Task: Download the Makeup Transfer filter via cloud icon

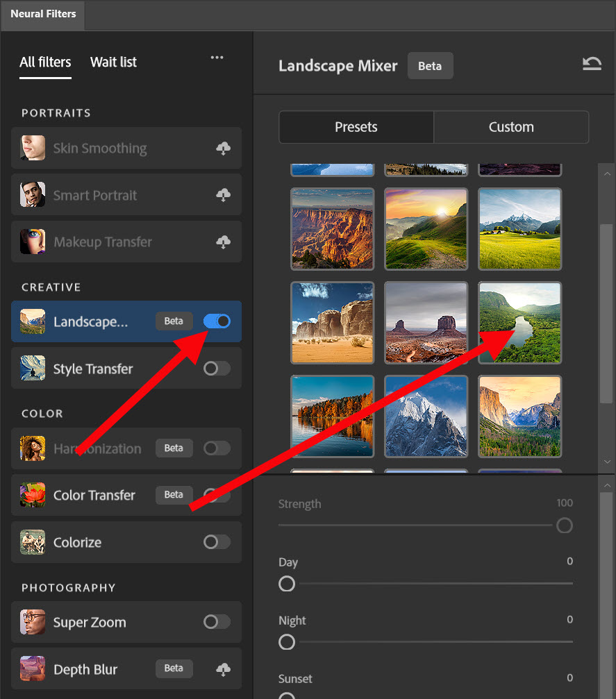Action: (x=223, y=242)
